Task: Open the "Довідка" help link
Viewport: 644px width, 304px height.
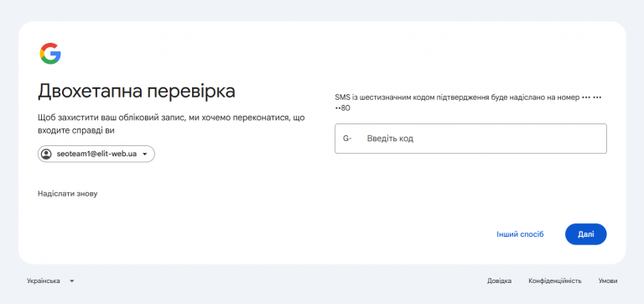Action: (500, 281)
